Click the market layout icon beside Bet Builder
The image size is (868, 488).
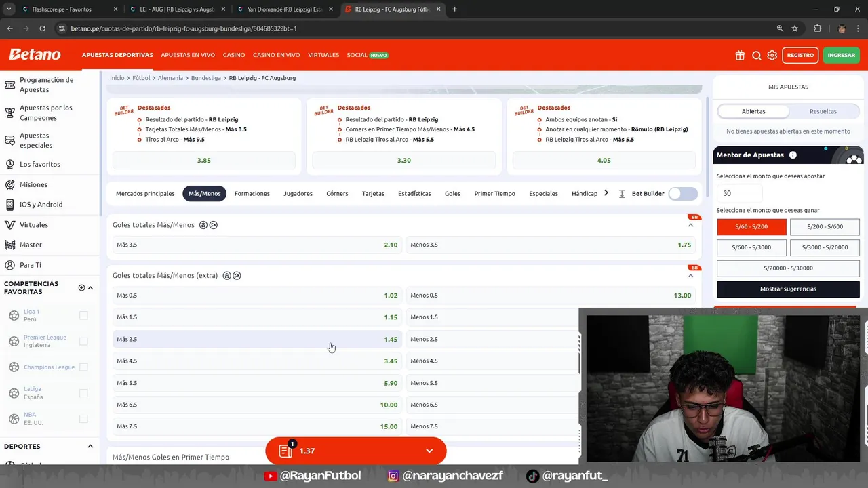click(622, 194)
